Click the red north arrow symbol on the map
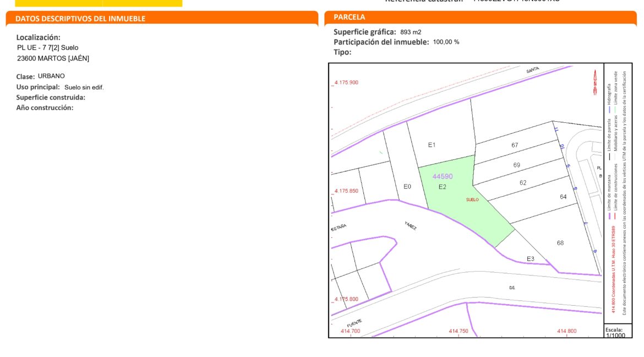 tap(594, 82)
